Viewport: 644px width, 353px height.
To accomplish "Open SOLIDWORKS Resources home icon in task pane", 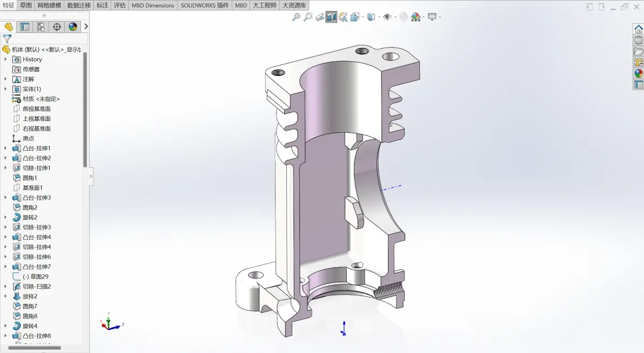I will 638,29.
